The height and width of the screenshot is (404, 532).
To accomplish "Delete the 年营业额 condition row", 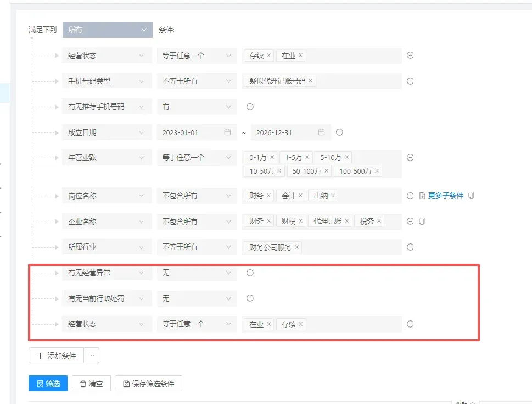I will [410, 157].
